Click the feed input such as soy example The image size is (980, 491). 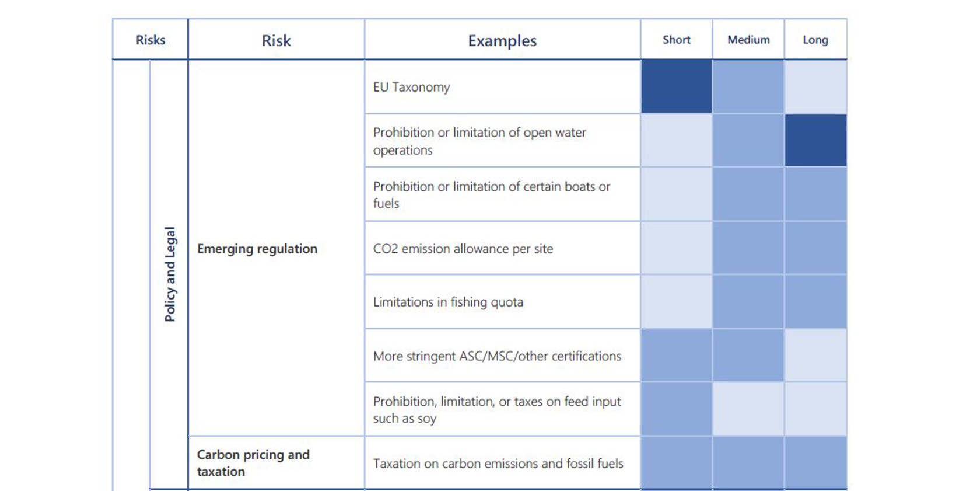point(497,409)
